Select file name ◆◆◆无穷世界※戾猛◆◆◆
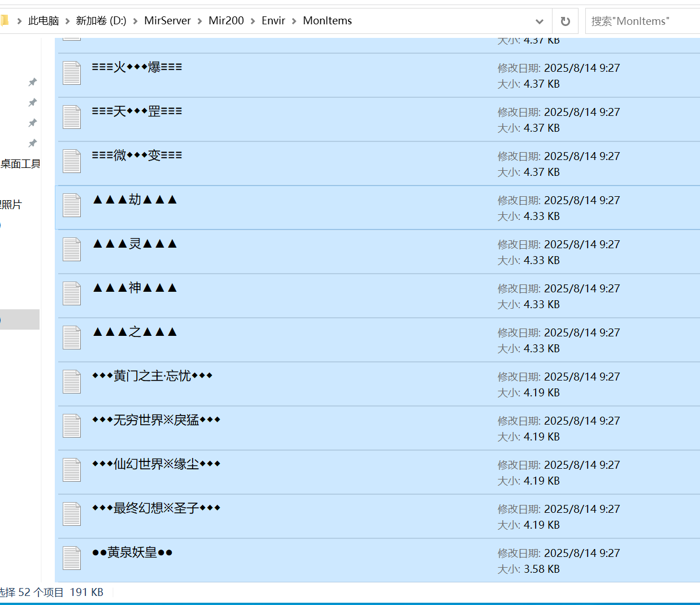The image size is (700, 605). [156, 420]
